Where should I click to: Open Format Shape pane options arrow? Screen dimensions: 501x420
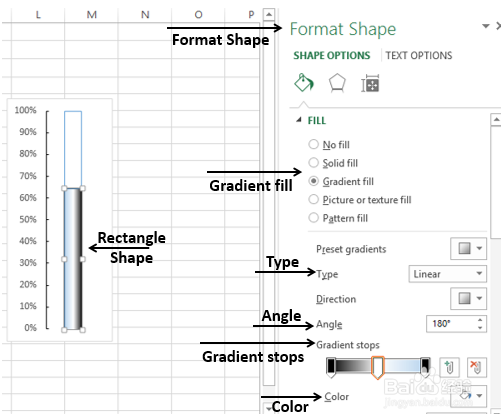[486, 26]
